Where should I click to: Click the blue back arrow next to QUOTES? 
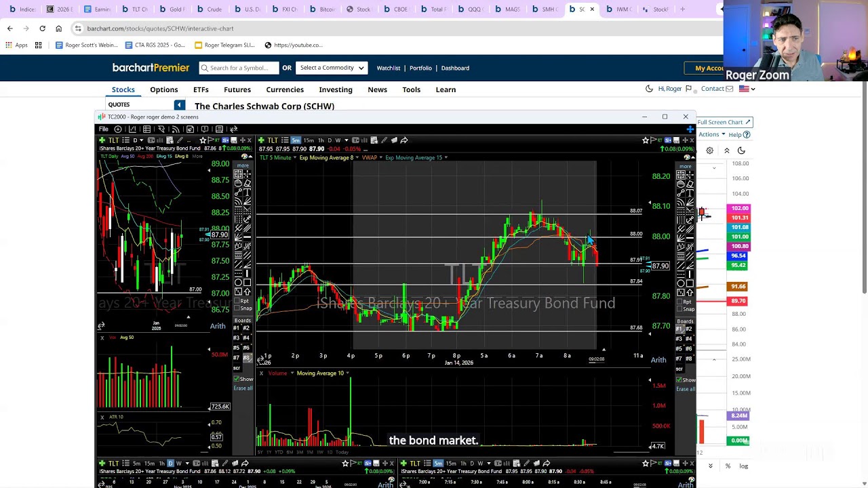[179, 105]
